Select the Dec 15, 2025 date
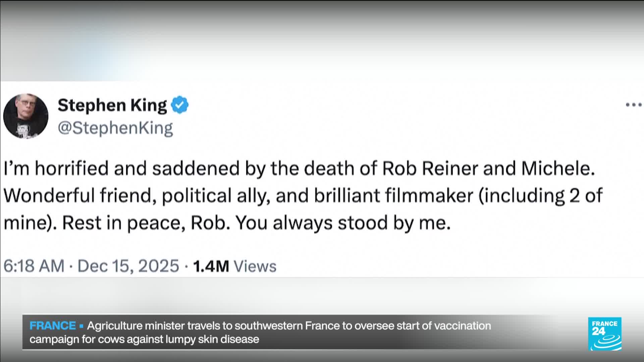644x362 pixels. [x=128, y=266]
